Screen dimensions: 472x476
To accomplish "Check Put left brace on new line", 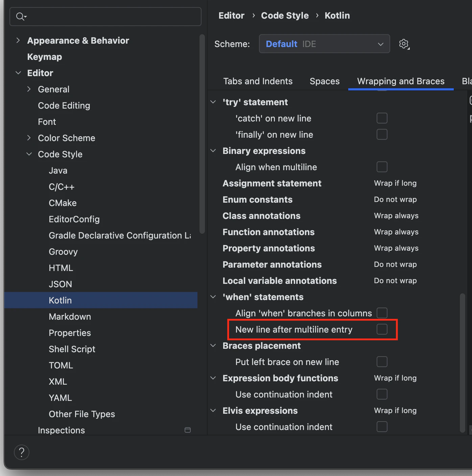I will (382, 362).
